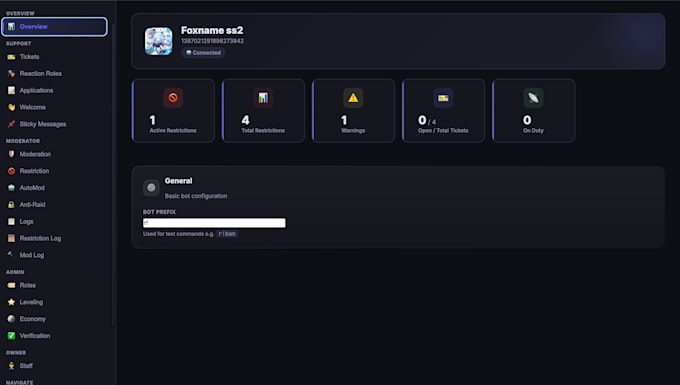
Task: Open the Overview sidebar item
Action: [x=54, y=27]
